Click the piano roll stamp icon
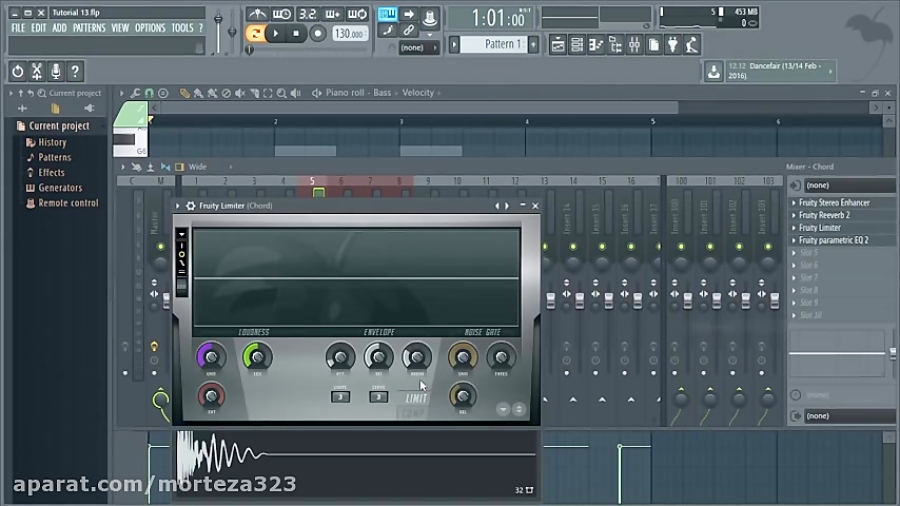 (163, 93)
